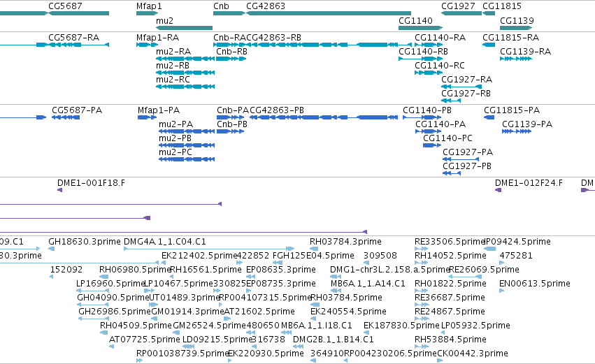Click the CG1140-RB transcript label
The height and width of the screenshot is (364, 595).
[423, 52]
